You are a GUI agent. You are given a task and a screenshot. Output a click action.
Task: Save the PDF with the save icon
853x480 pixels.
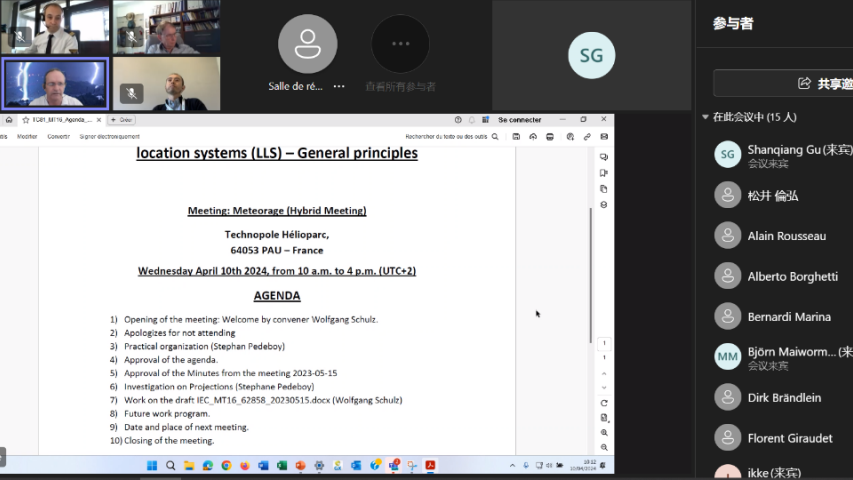pyautogui.click(x=516, y=137)
